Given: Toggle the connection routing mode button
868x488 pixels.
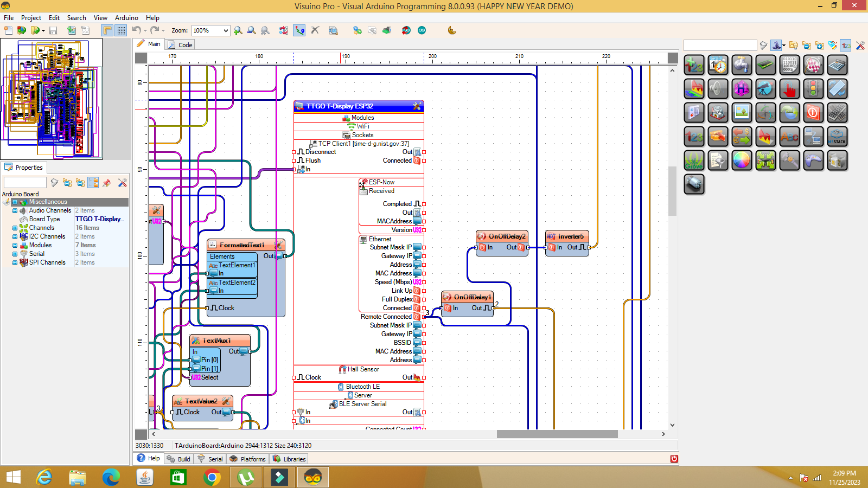Looking at the screenshot, I should click(299, 30).
